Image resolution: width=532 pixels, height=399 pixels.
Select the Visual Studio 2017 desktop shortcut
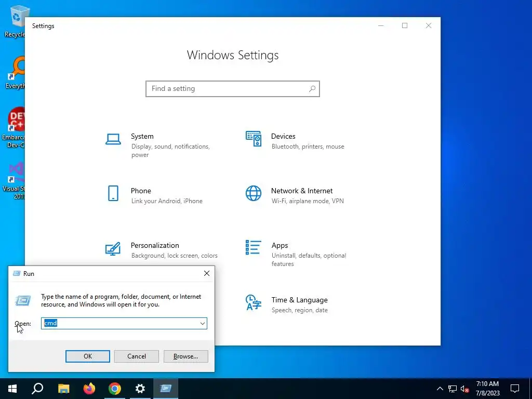(14, 181)
